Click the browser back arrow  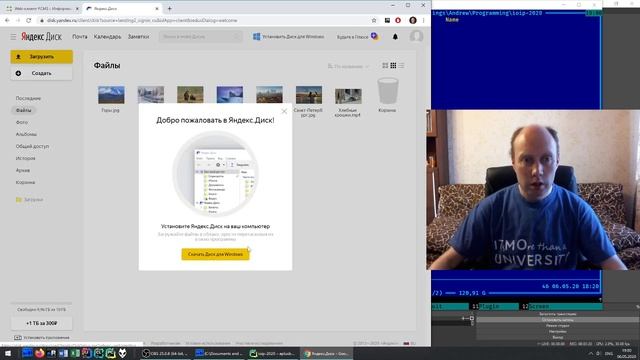7,20
